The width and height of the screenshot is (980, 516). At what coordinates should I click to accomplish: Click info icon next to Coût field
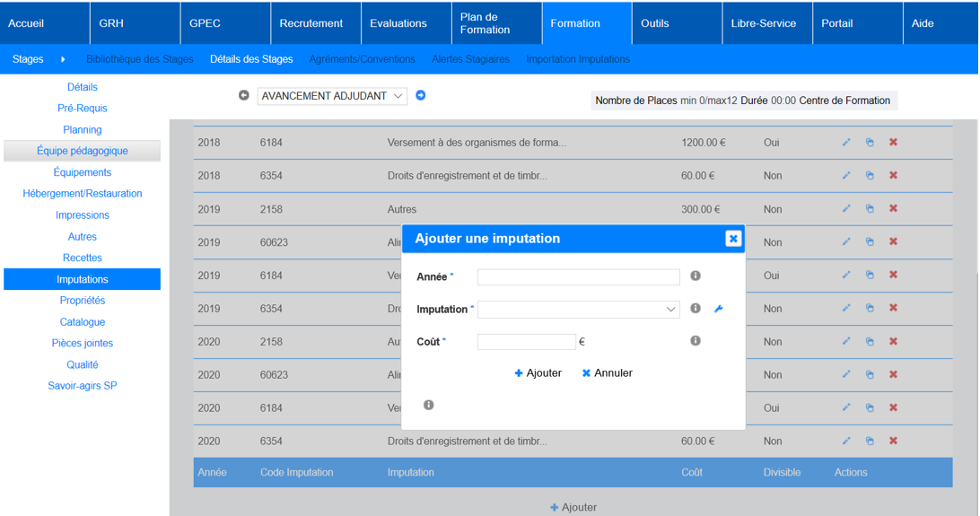[696, 341]
